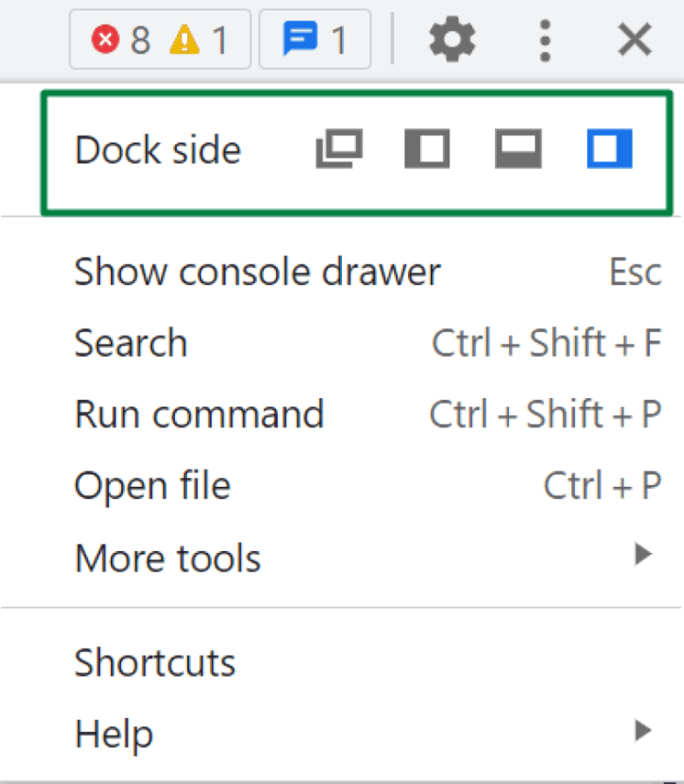View the 8 console errors badge
This screenshot has height=784, width=684.
click(x=119, y=39)
